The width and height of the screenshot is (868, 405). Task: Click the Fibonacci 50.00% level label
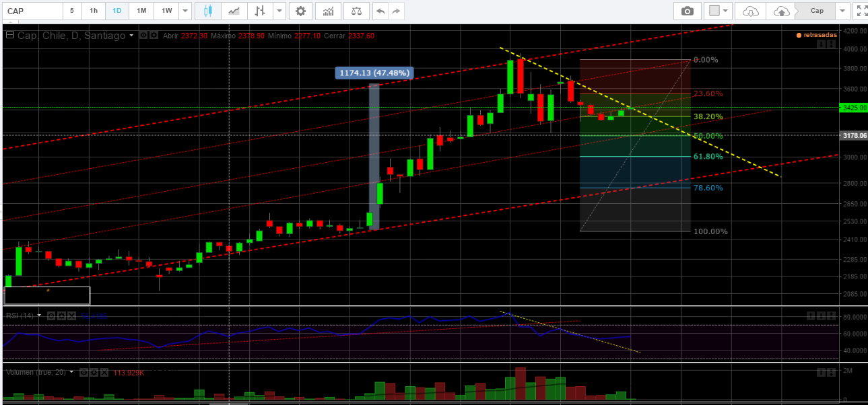coord(708,135)
